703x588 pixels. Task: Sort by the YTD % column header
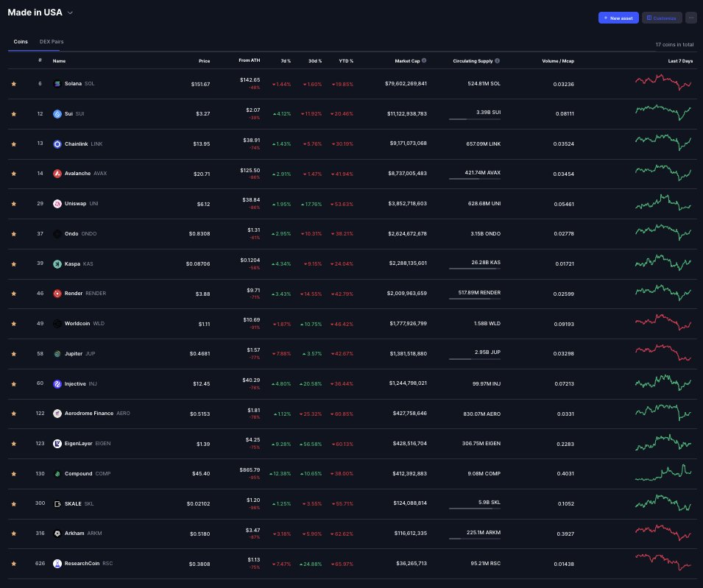(x=346, y=61)
